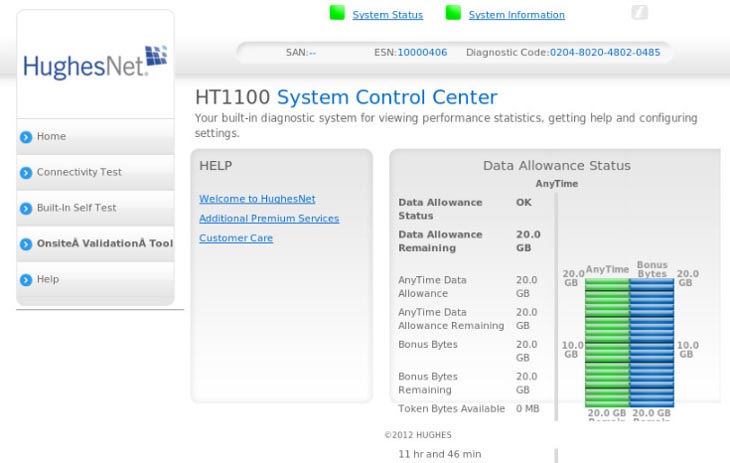Click the small gray icon at top right
The height and width of the screenshot is (463, 730).
(640, 13)
